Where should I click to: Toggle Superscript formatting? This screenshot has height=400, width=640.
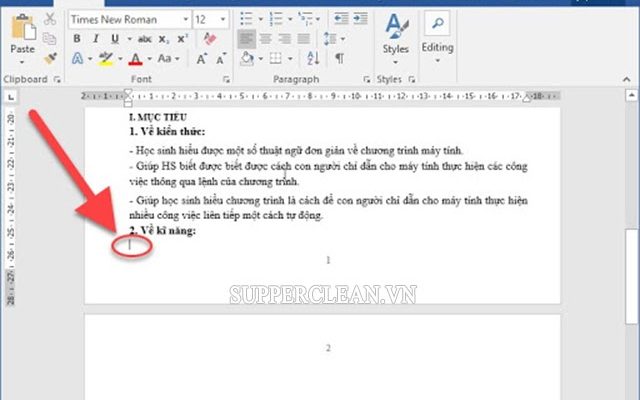click(x=182, y=39)
